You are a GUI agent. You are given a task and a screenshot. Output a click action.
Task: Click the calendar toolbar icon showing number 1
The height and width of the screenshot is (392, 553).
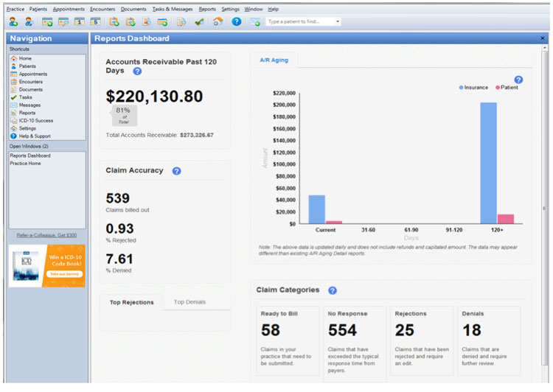(80, 22)
